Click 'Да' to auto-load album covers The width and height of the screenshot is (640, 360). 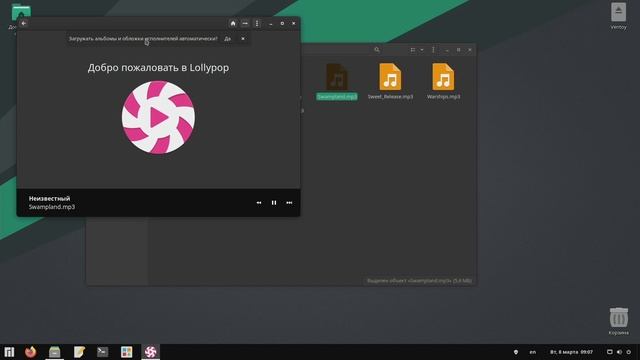tap(228, 38)
